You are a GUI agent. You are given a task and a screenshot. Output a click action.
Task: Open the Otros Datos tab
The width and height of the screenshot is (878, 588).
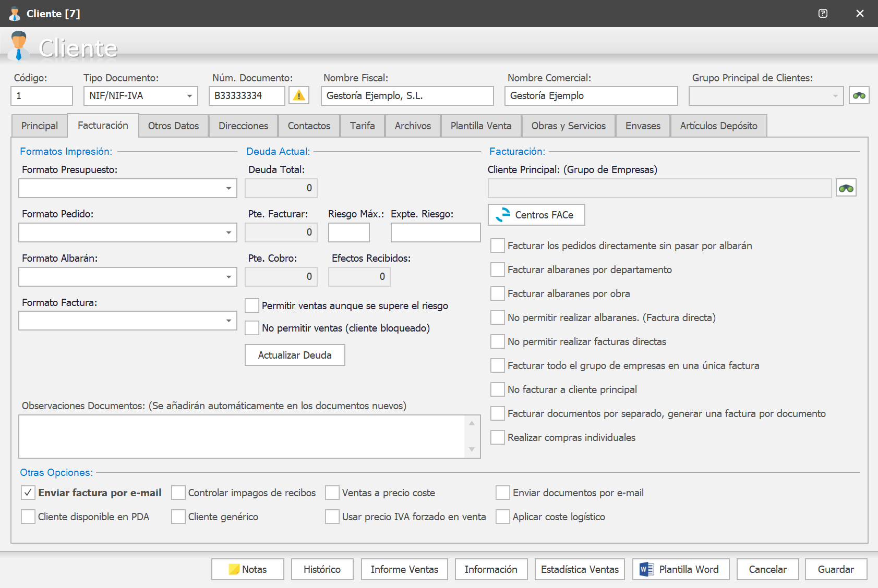click(x=173, y=126)
